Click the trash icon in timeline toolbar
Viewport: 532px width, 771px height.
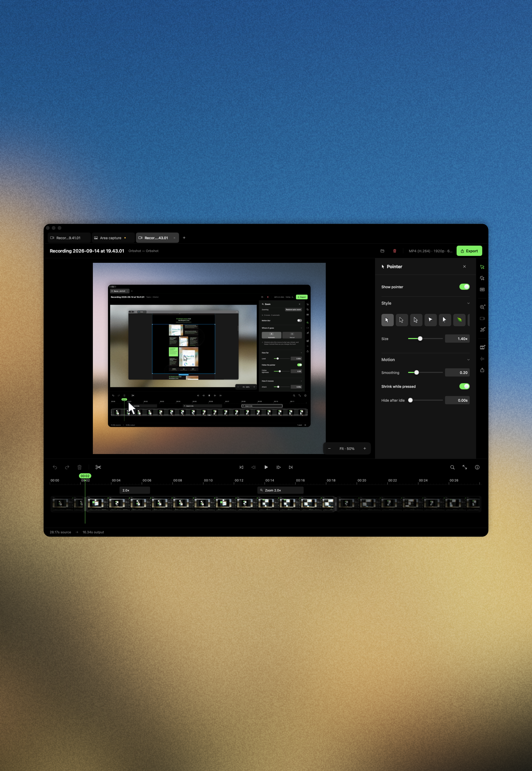(79, 467)
